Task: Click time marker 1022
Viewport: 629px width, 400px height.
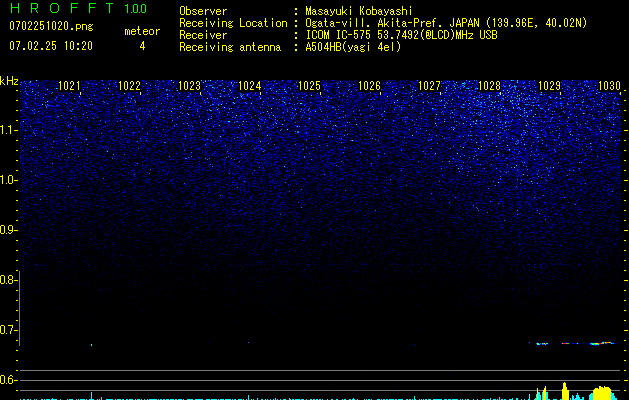Action: tap(130, 86)
